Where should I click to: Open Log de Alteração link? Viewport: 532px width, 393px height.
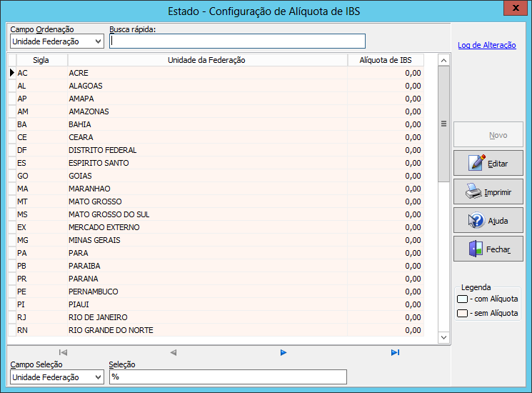[486, 45]
